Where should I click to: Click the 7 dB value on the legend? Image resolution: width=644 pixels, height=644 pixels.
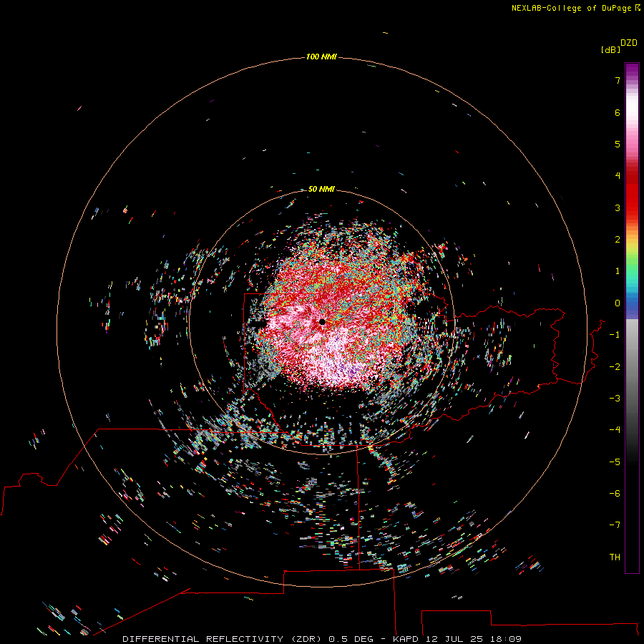(x=618, y=80)
